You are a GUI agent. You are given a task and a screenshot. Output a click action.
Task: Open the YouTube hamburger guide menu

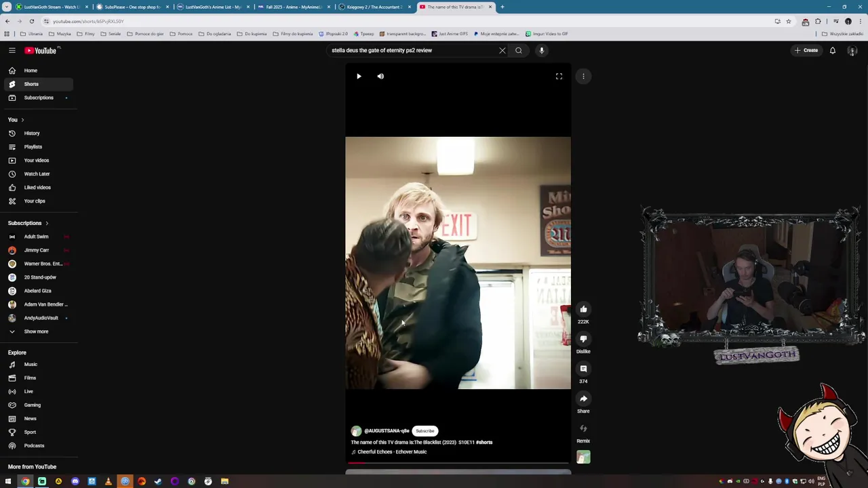pos(12,50)
